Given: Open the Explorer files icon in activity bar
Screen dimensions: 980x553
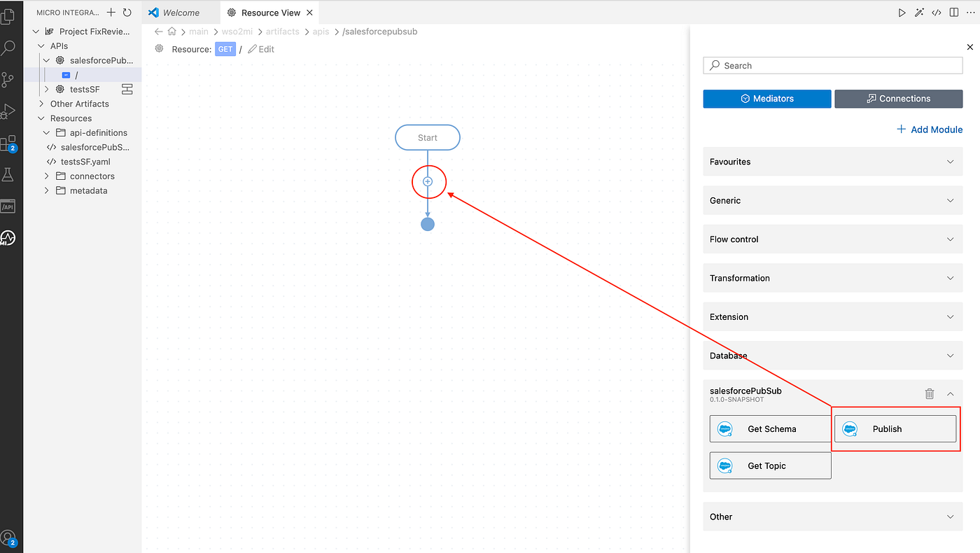Looking at the screenshot, I should pyautogui.click(x=8, y=17).
